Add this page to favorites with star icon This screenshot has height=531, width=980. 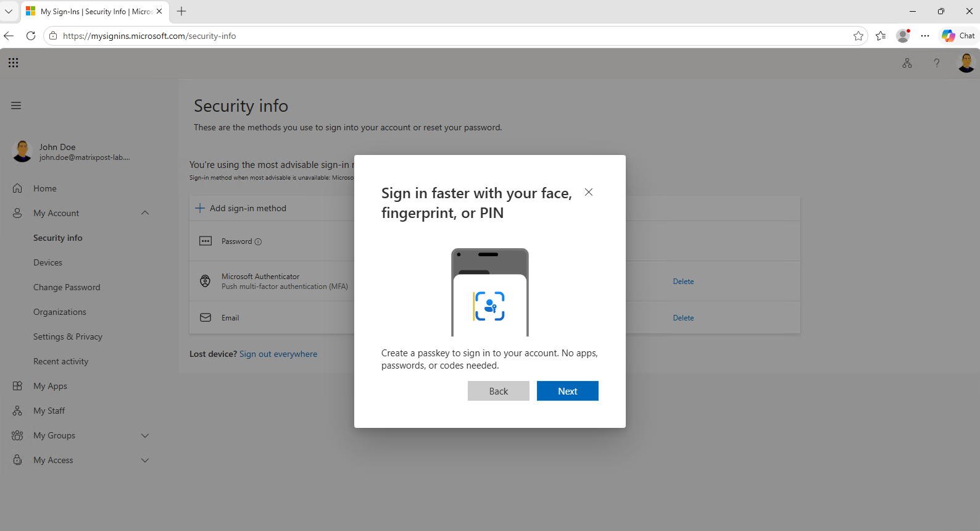click(x=858, y=36)
